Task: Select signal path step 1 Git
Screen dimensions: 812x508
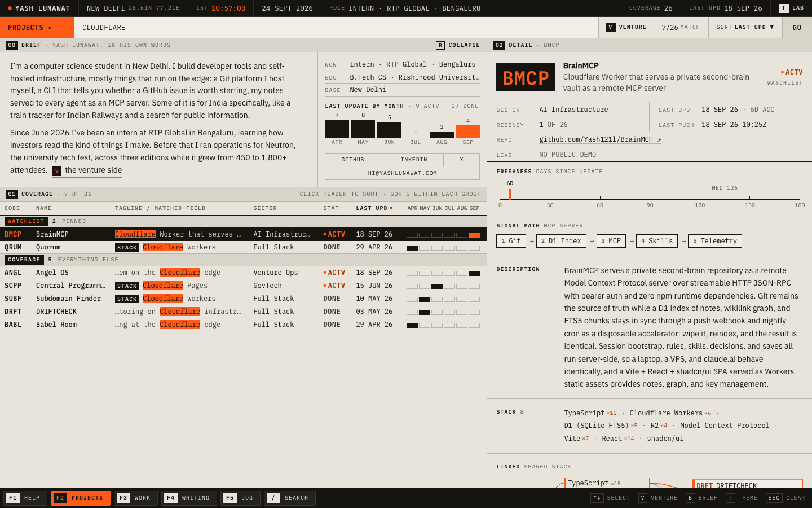Action: [511, 241]
